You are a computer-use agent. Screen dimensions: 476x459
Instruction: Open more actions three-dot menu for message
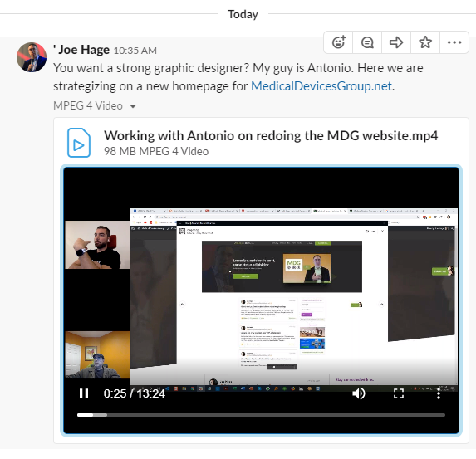(454, 42)
